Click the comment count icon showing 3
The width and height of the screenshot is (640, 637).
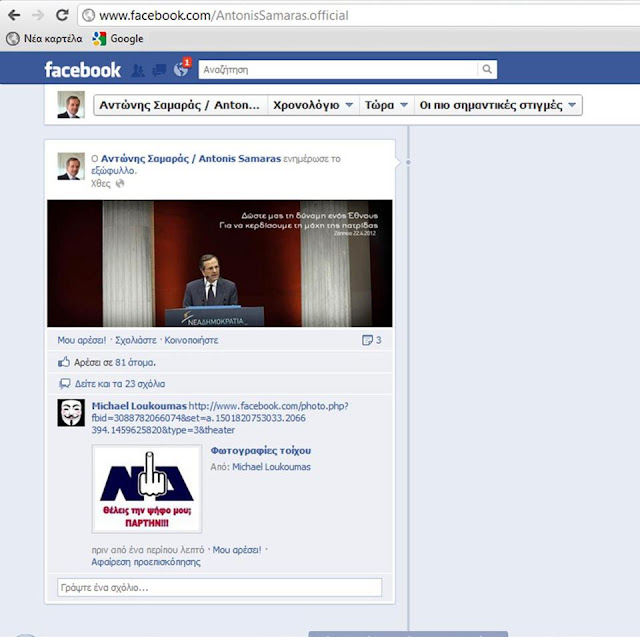click(371, 340)
